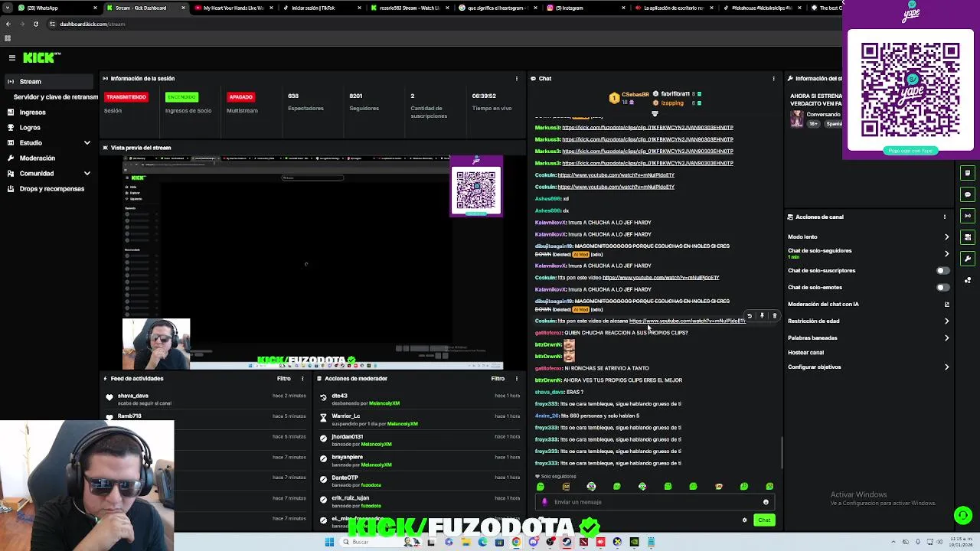Image resolution: width=980 pixels, height=551 pixels.
Task: Click Warrior_Lc timeout hourglass icon
Action: tap(323, 418)
